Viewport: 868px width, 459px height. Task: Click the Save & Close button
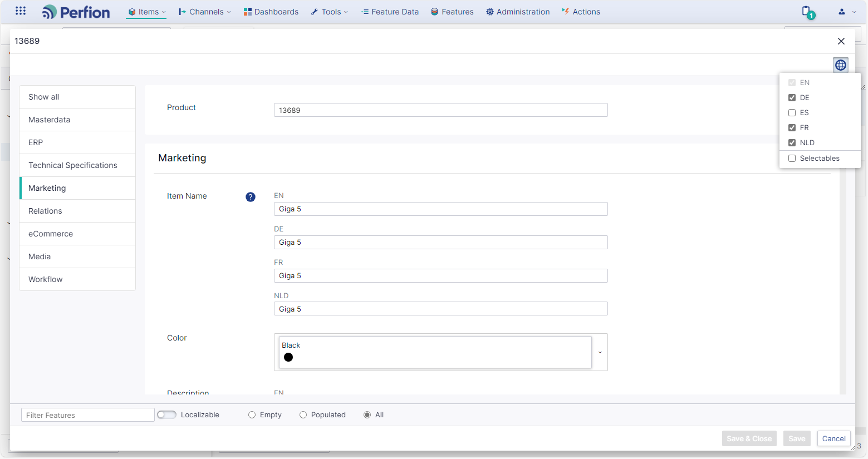749,438
